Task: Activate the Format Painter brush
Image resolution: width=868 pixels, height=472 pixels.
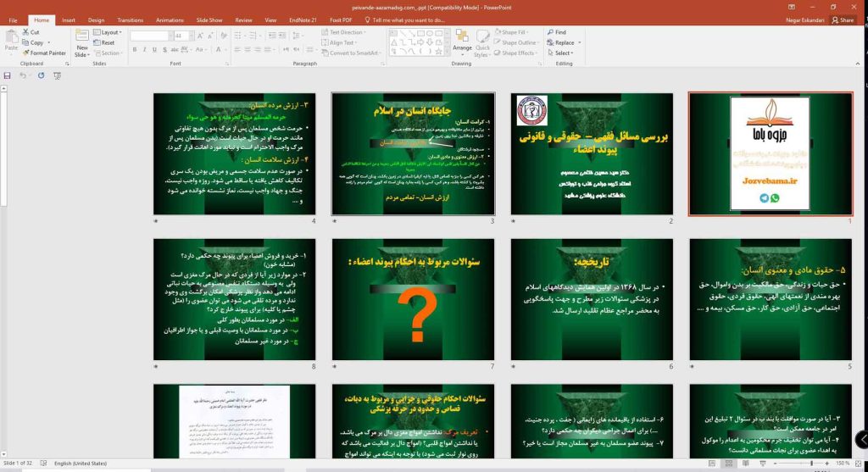Action: 44,53
